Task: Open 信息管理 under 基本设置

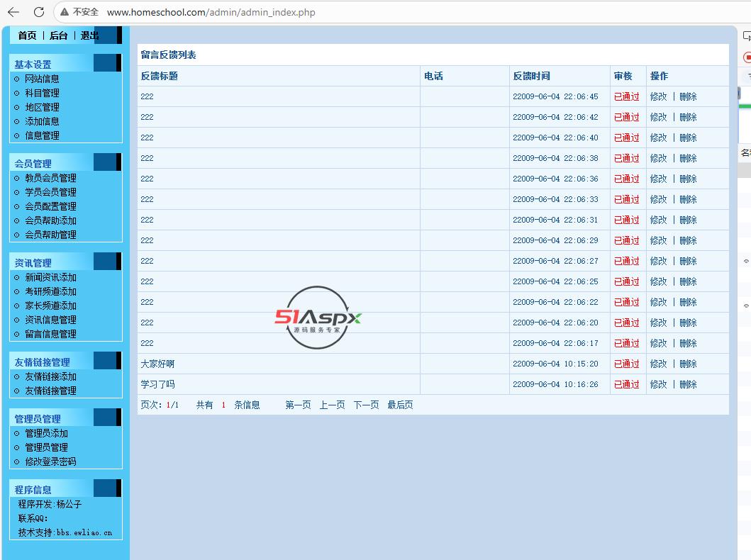Action: click(x=42, y=135)
